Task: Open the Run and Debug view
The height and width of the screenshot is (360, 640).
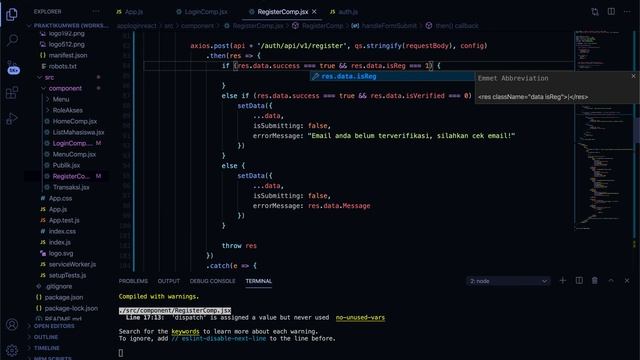Action: point(12,119)
